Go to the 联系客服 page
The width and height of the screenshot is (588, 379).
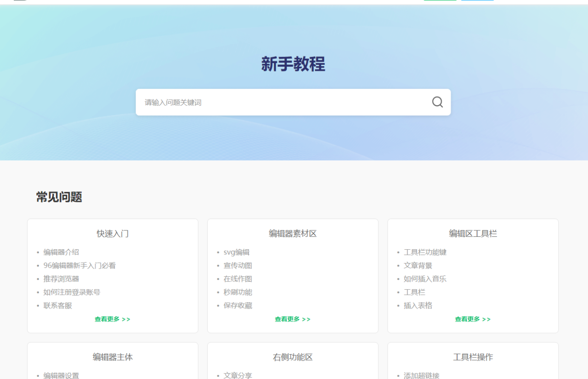click(57, 305)
